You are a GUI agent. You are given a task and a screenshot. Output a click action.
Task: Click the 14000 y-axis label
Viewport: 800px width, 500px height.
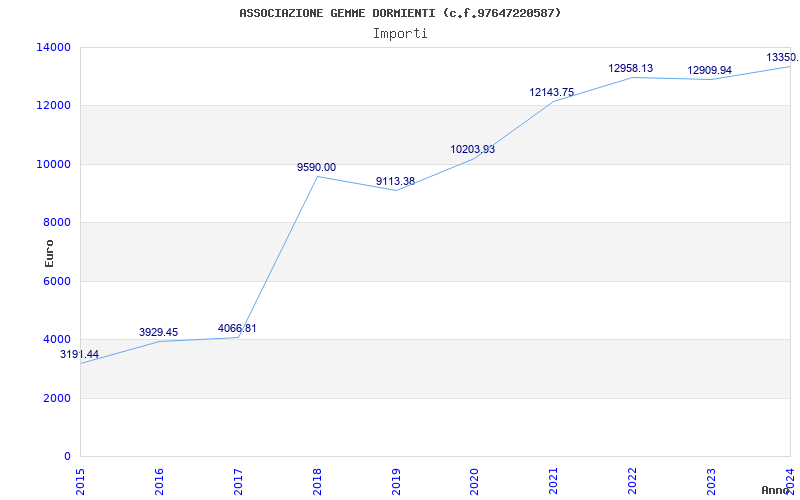pos(53,47)
